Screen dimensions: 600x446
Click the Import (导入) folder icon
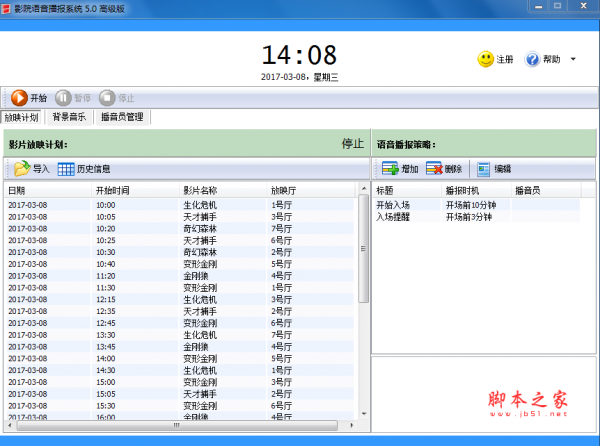pyautogui.click(x=22, y=169)
